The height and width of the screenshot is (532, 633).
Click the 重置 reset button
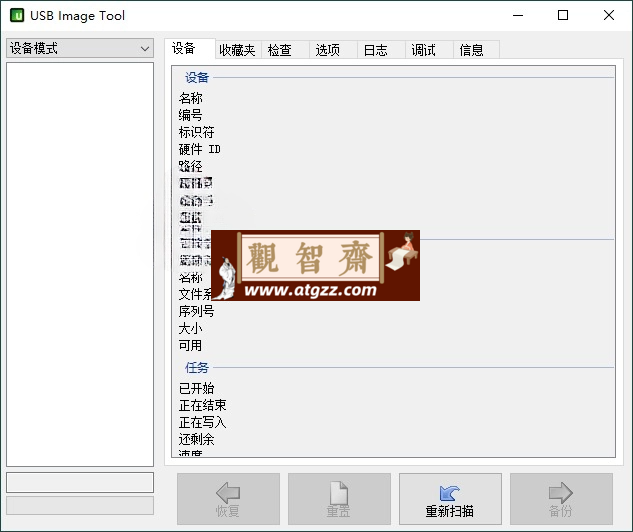pyautogui.click(x=339, y=499)
